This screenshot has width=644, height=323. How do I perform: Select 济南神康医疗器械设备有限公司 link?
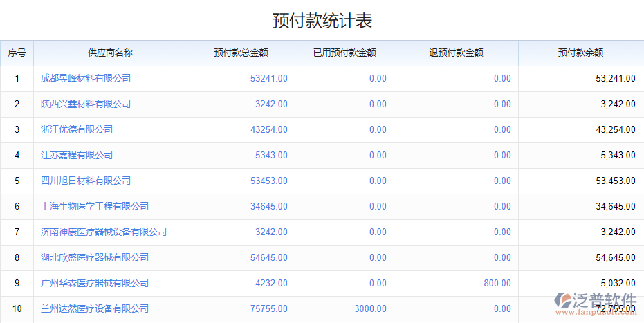[104, 232]
